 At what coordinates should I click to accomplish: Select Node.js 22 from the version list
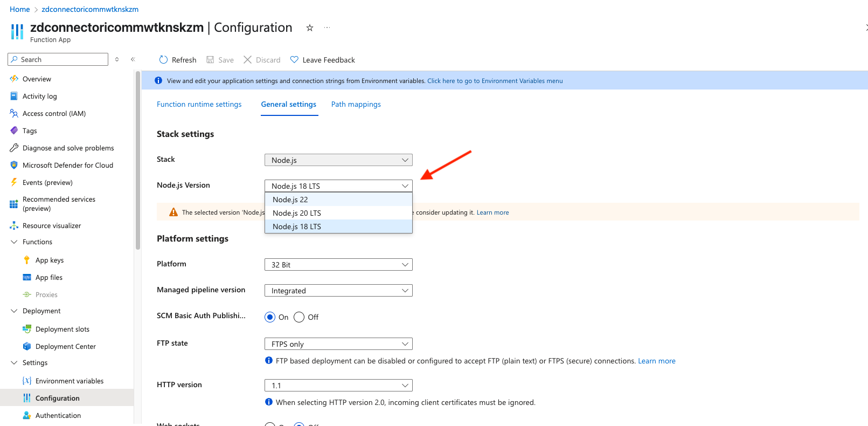coord(338,200)
